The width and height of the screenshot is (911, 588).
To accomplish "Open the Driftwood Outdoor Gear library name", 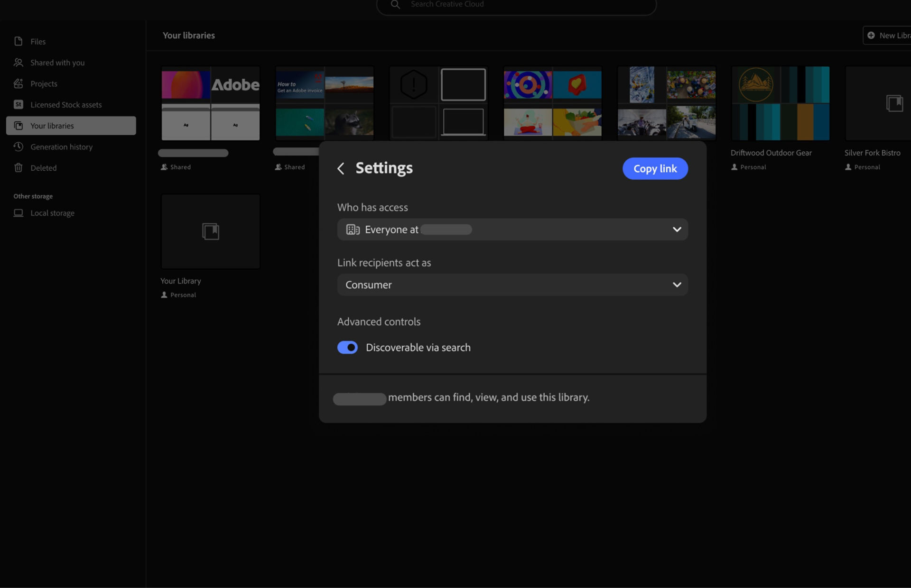I will coord(771,153).
